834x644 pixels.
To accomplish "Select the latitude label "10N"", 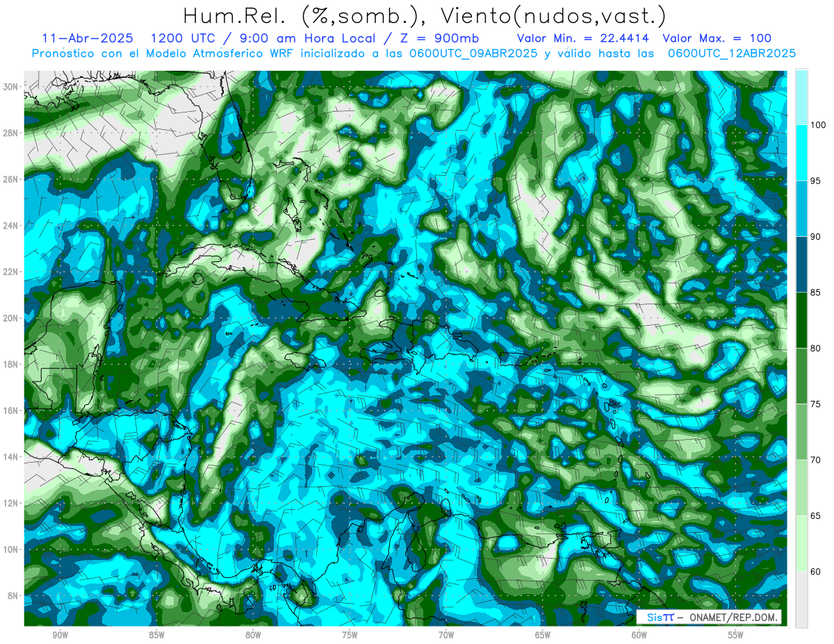I will click(10, 549).
